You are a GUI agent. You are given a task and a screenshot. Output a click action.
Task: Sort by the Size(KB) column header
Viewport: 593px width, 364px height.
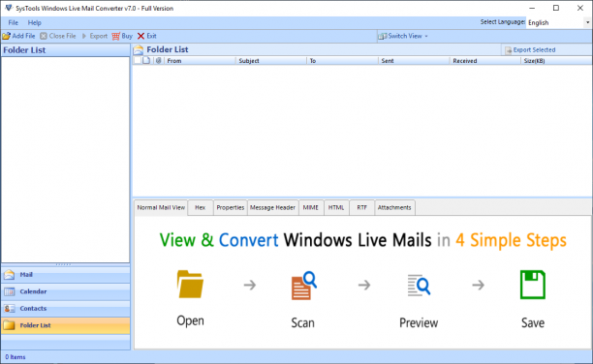click(x=556, y=60)
